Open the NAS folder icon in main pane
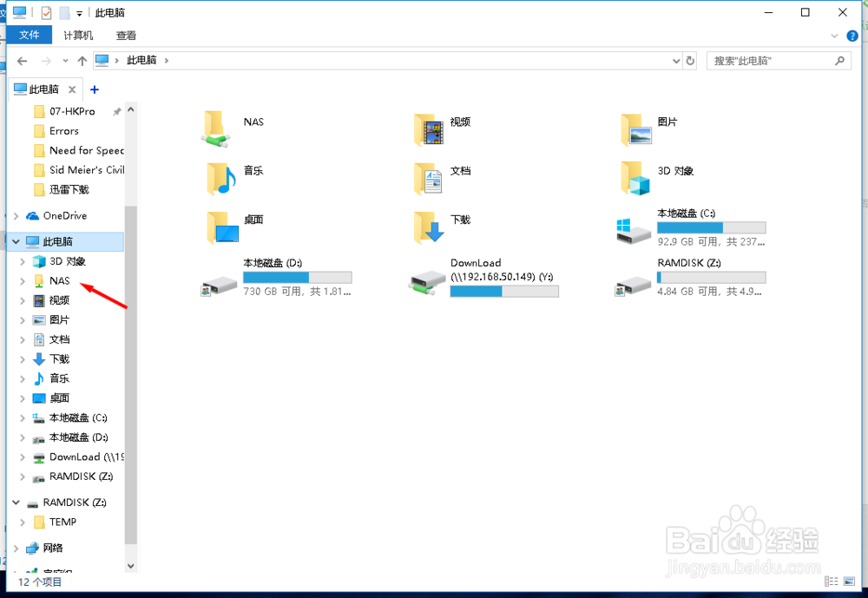The width and height of the screenshot is (868, 598). tap(215, 128)
